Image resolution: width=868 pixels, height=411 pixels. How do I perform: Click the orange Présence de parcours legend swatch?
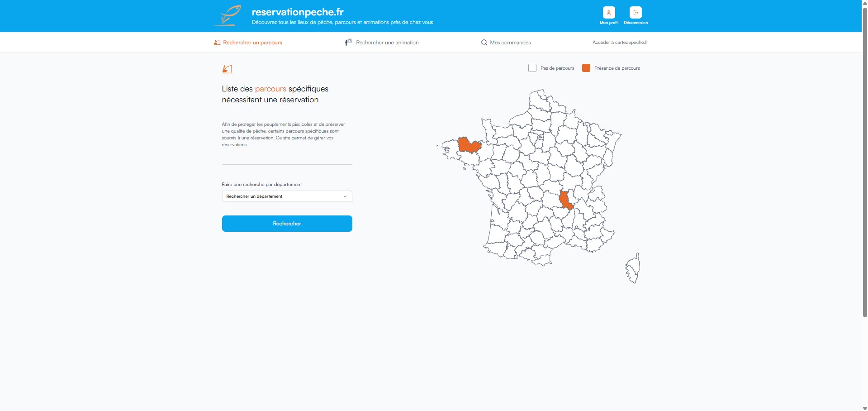[x=586, y=68]
